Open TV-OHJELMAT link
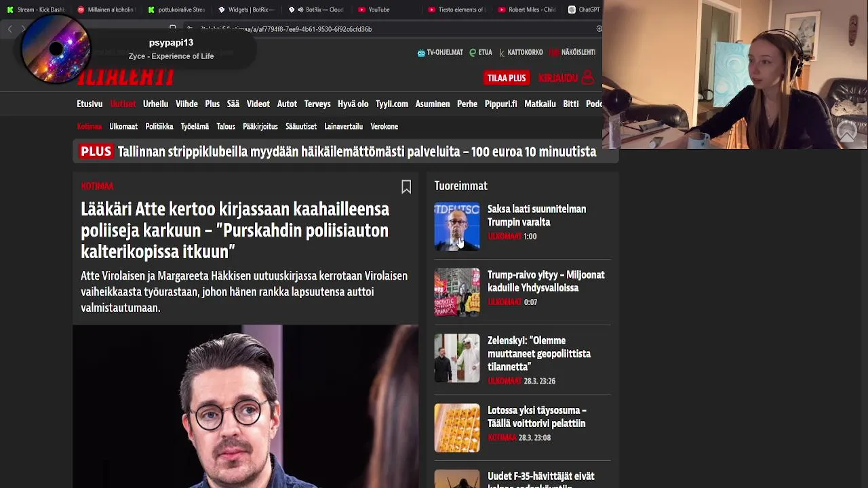 tap(440, 52)
